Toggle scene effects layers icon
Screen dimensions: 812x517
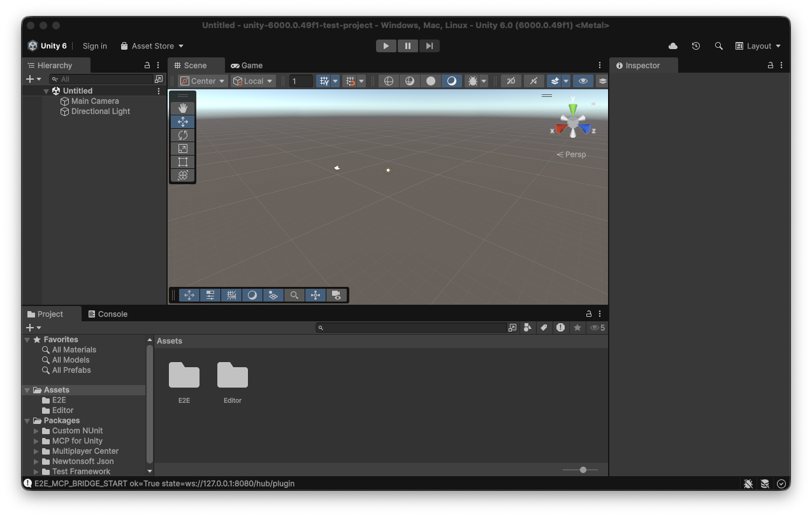[x=555, y=81]
